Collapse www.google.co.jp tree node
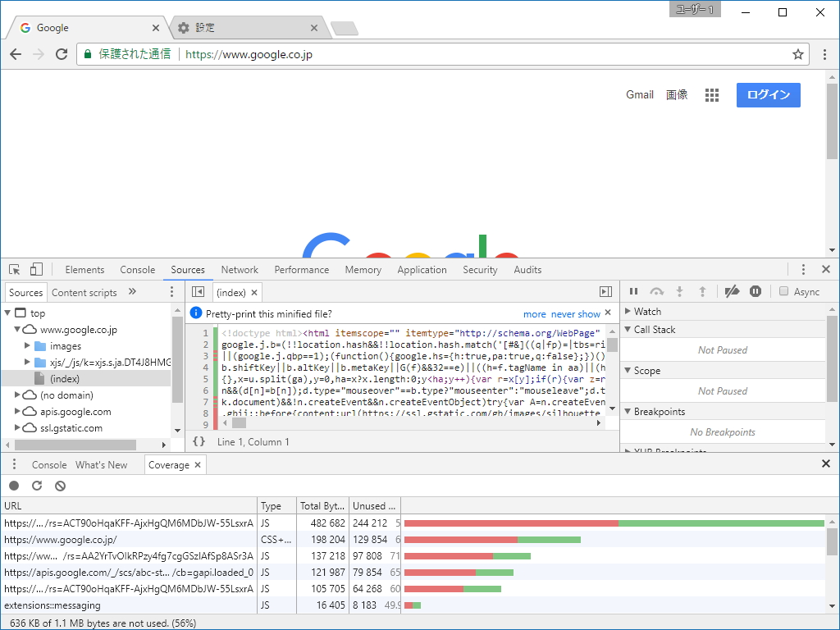This screenshot has height=630, width=840. [x=17, y=330]
